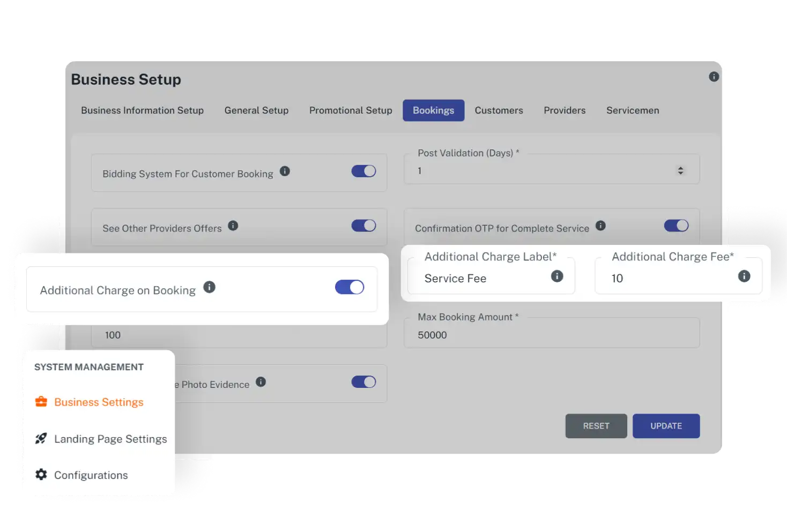
Task: Click info icon in Additional Charge Label field
Action: (557, 276)
